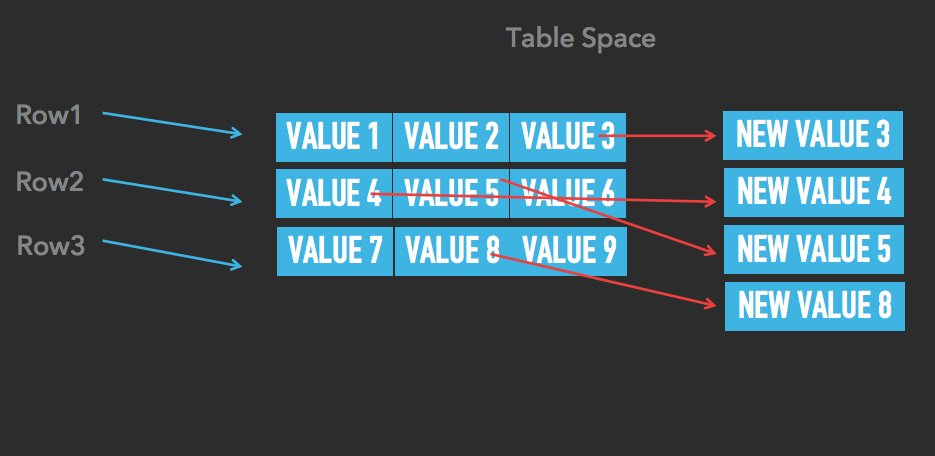This screenshot has width=935, height=456.
Task: Select the Row1 label
Action: pyautogui.click(x=48, y=116)
